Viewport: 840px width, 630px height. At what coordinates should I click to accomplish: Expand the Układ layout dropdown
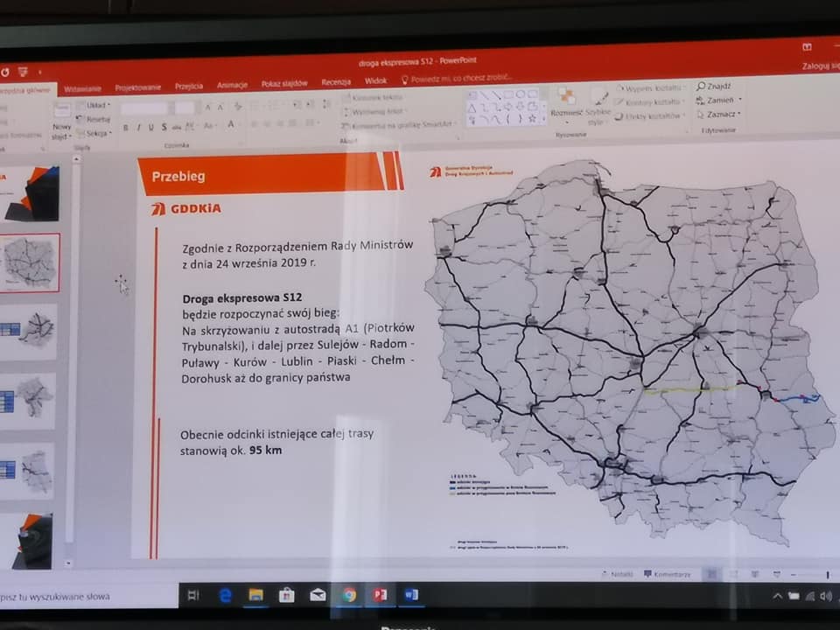point(94,105)
